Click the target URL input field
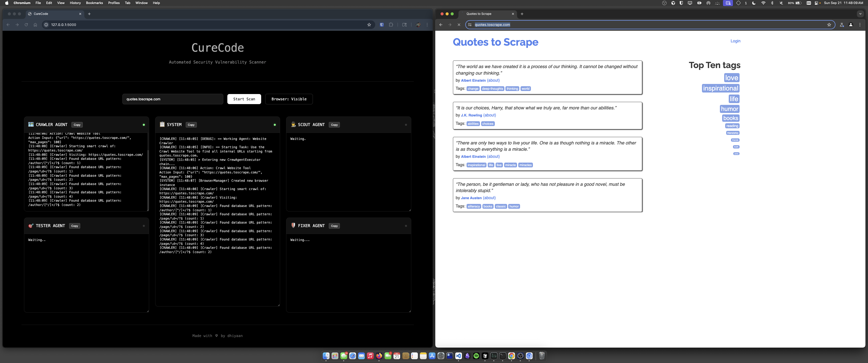 (173, 99)
